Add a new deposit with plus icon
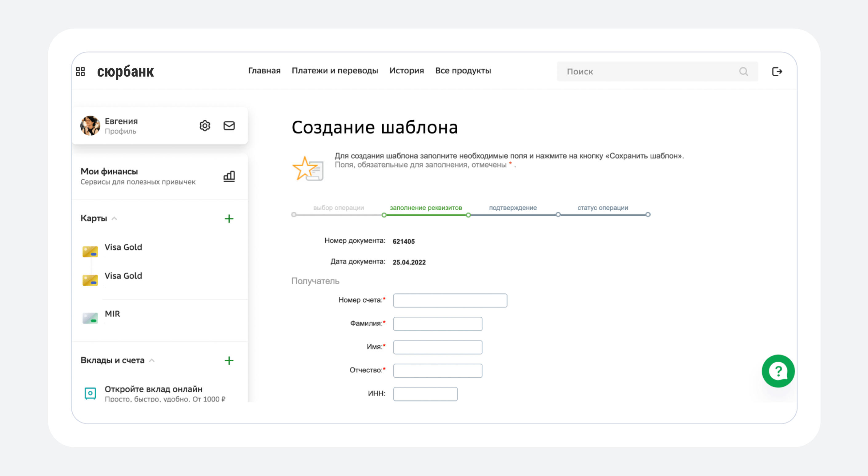The height and width of the screenshot is (476, 868). pyautogui.click(x=229, y=361)
